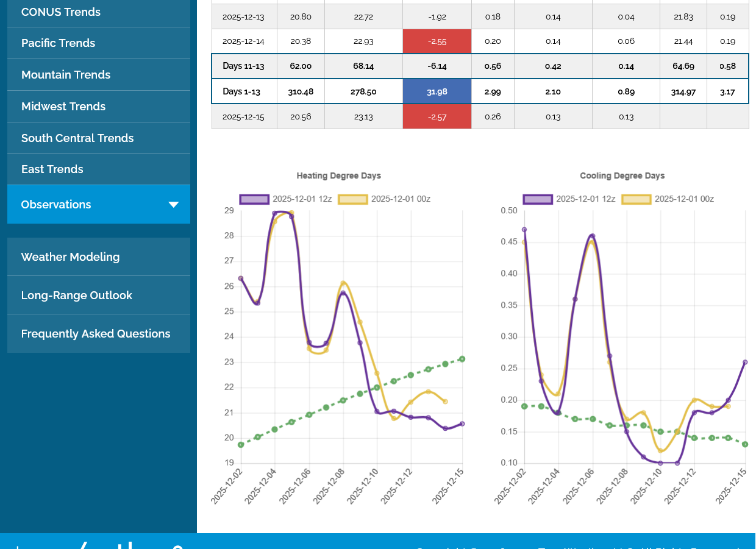The image size is (756, 549).
Task: Click last purple point on Heating Degree Days chart
Action: coord(462,423)
